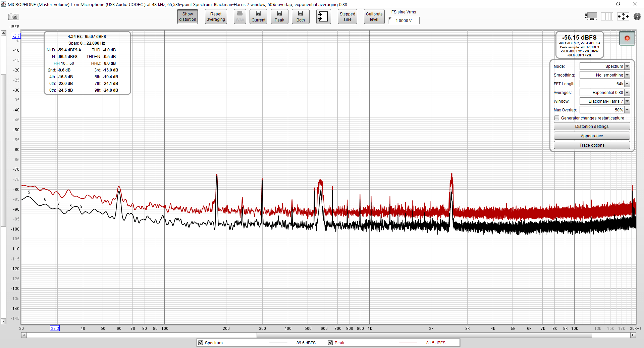Click the 2nd harmonic -8.6 dB reading
Image resolution: width=644 pixels, height=348 pixels.
tap(64, 70)
